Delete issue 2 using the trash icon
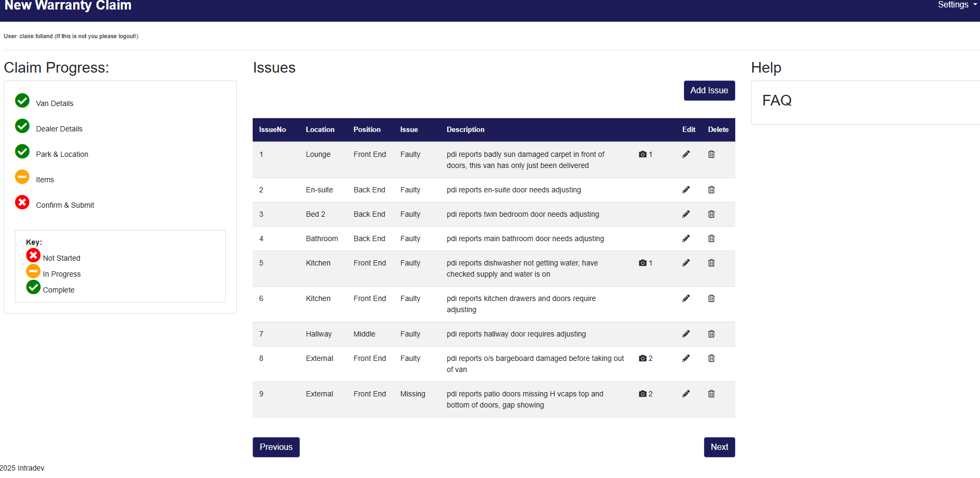Viewport: 980px width, 478px height. click(x=711, y=190)
